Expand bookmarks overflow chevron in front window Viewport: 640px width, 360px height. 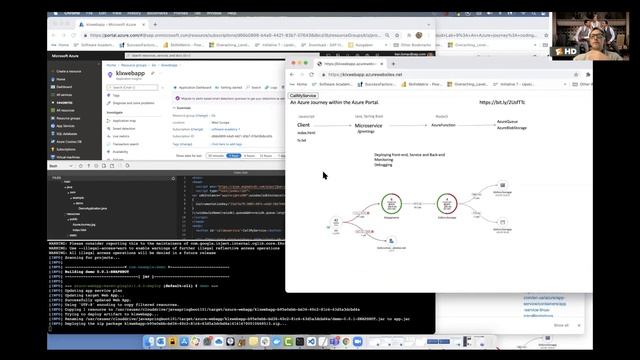coord(565,84)
